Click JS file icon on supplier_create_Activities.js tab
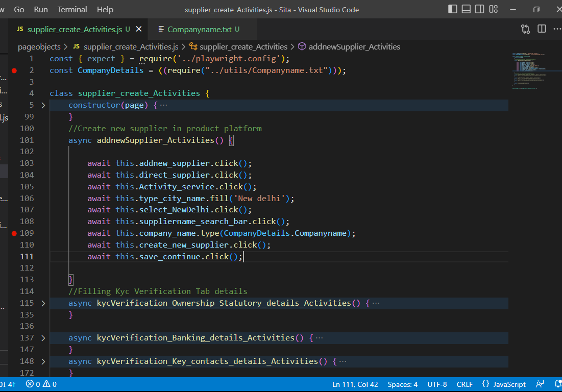 20,29
